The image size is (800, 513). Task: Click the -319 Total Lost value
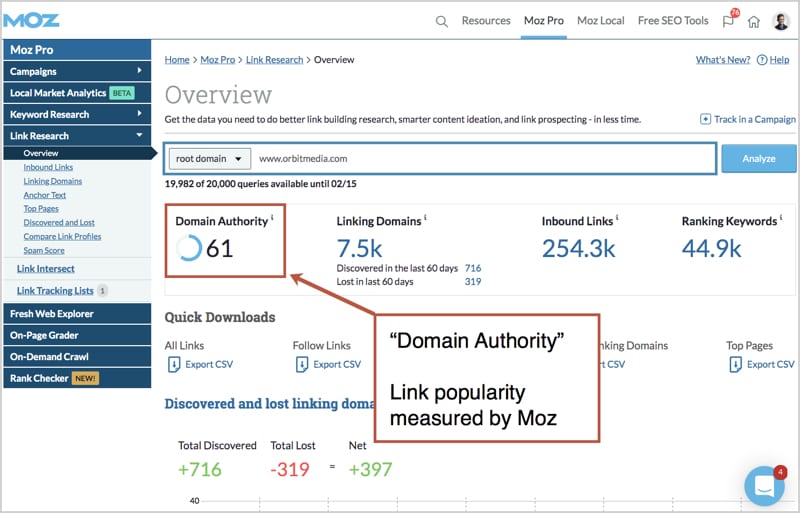290,469
